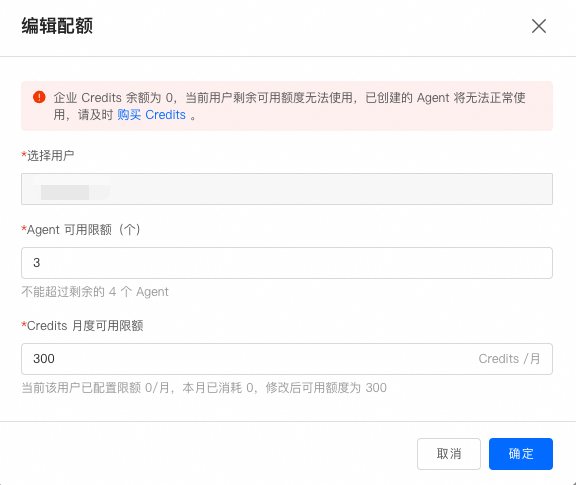The height and width of the screenshot is (485, 576).
Task: Click the 编辑配额 dialog title
Action: (57, 26)
